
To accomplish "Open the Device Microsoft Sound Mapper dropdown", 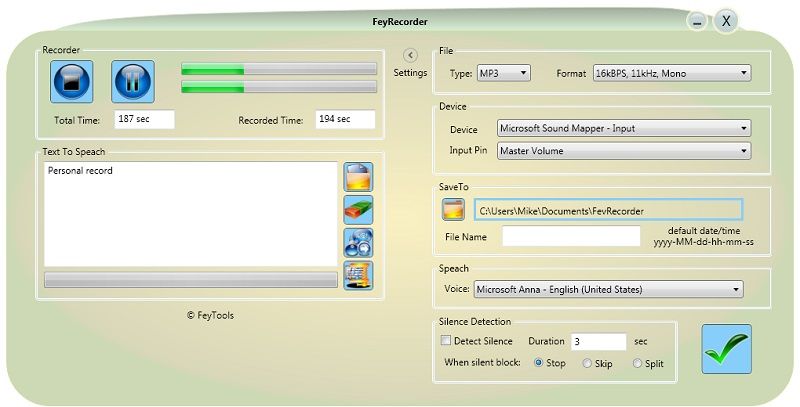I will 624,128.
